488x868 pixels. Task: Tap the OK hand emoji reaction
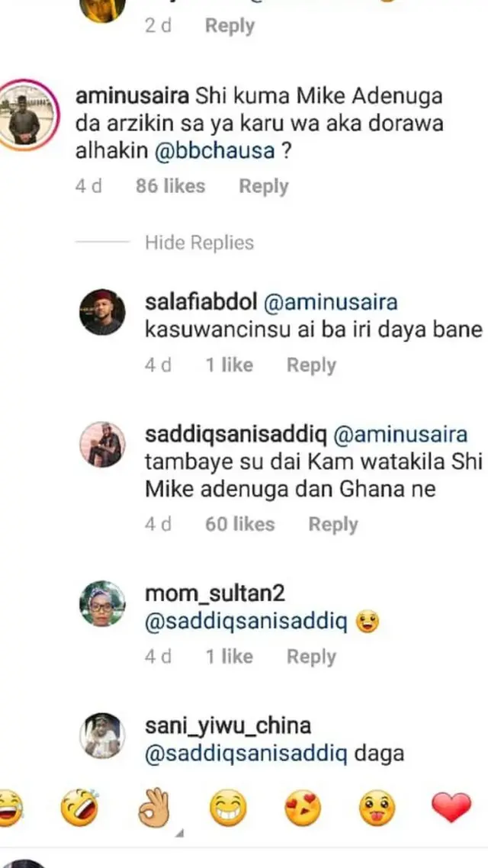pyautogui.click(x=154, y=809)
